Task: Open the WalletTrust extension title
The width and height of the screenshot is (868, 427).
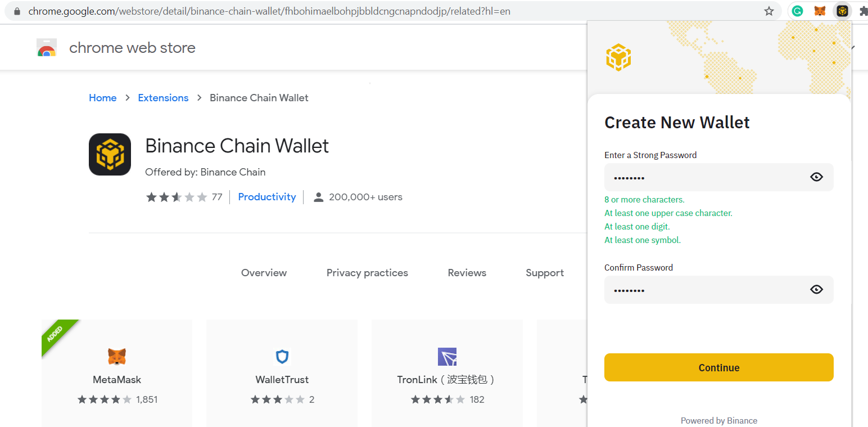Action: click(282, 380)
